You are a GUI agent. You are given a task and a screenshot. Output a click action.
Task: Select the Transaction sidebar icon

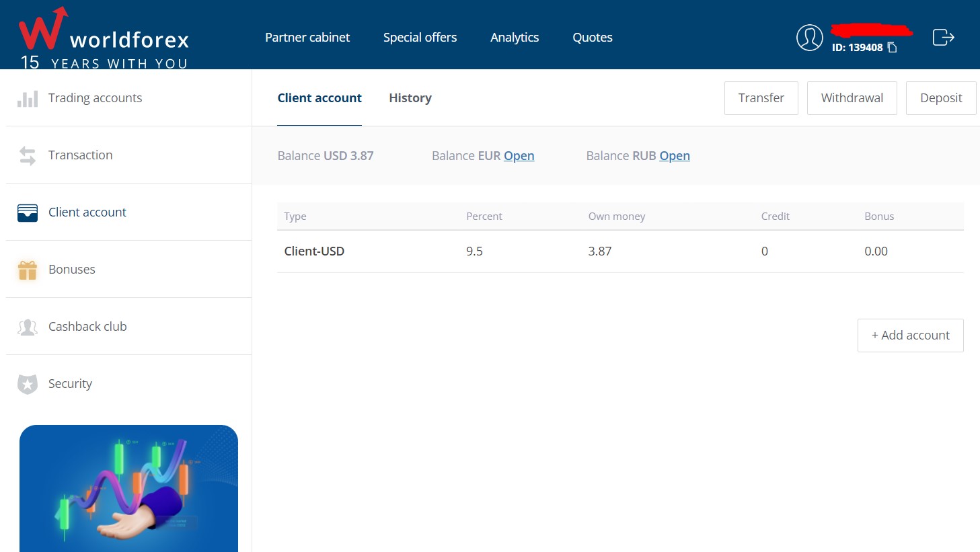pos(27,155)
